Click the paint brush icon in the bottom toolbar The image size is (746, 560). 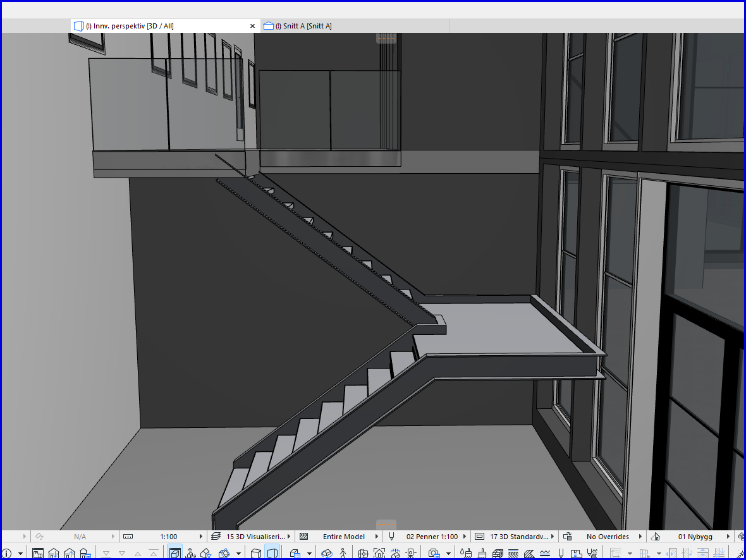coord(482,554)
